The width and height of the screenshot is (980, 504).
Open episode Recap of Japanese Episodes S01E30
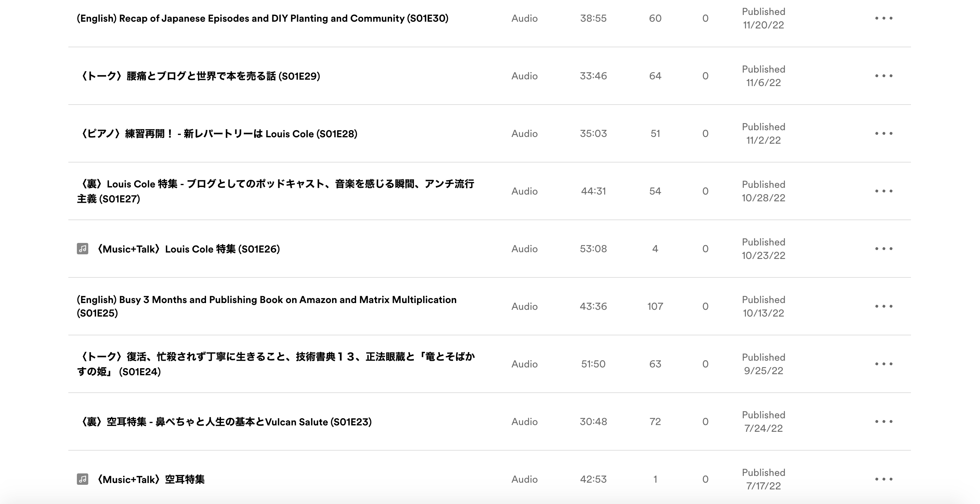263,18
